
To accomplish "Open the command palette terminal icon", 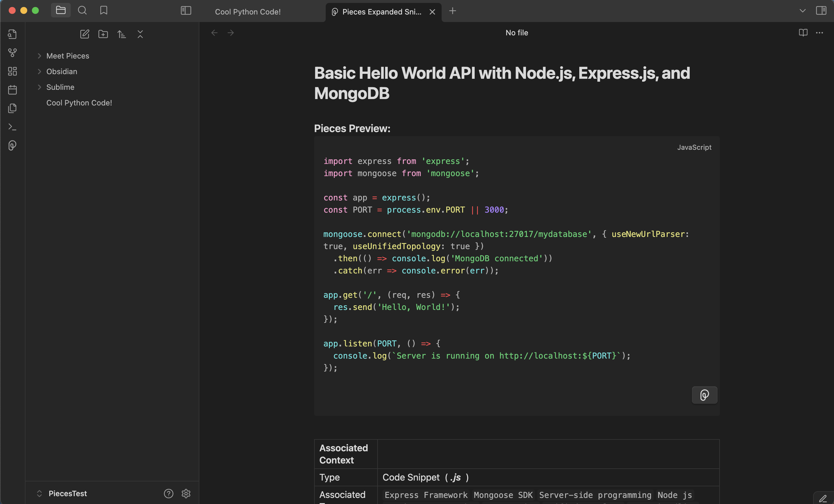I will coord(12,127).
